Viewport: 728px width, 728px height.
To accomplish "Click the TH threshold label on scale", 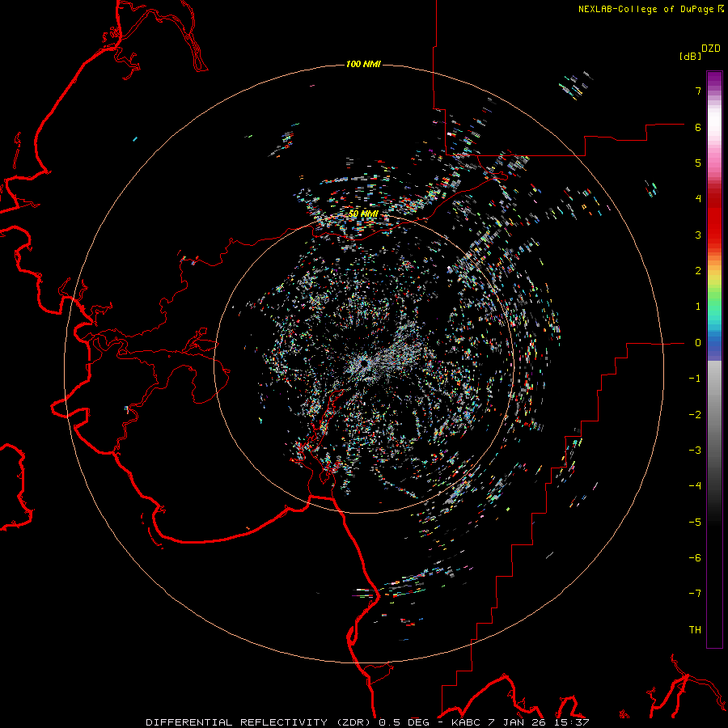I will (x=695, y=630).
